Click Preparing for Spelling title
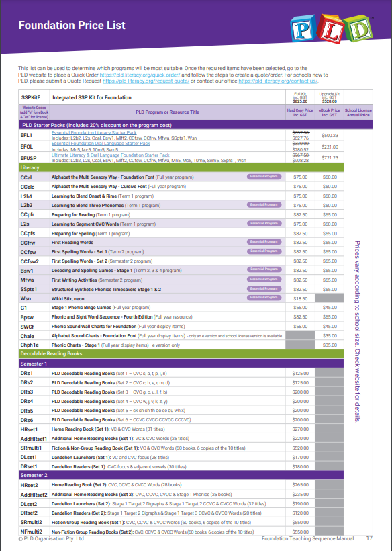This screenshot has height=551, width=392. [73, 233]
